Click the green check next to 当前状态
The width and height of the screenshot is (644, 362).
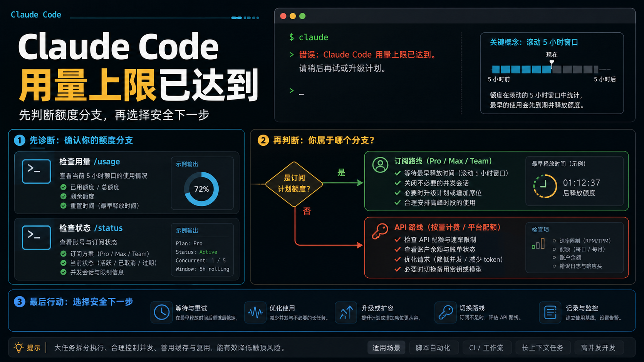(64, 263)
